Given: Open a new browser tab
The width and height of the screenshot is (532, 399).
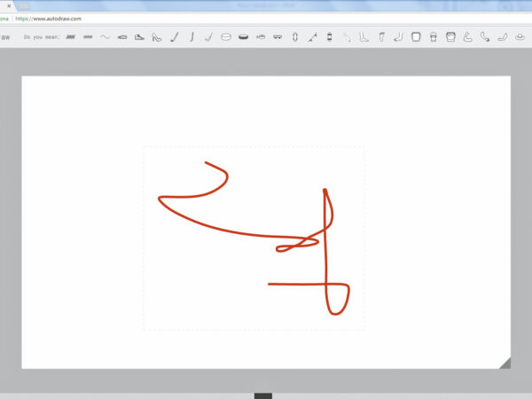Looking at the screenshot, I should pos(25,5).
